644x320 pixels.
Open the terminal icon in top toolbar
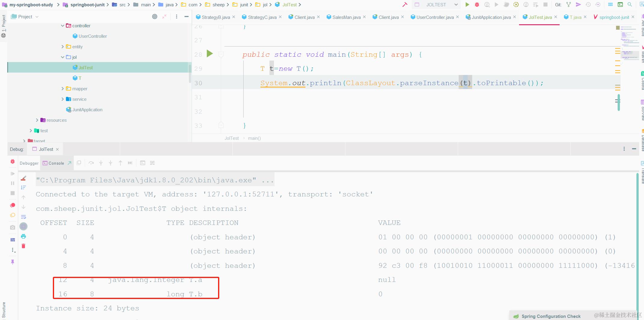click(620, 4)
